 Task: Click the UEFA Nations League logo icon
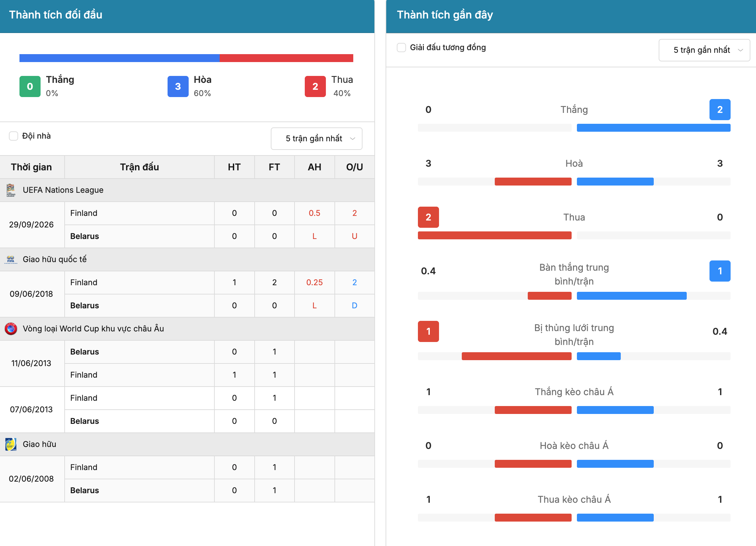tap(11, 190)
